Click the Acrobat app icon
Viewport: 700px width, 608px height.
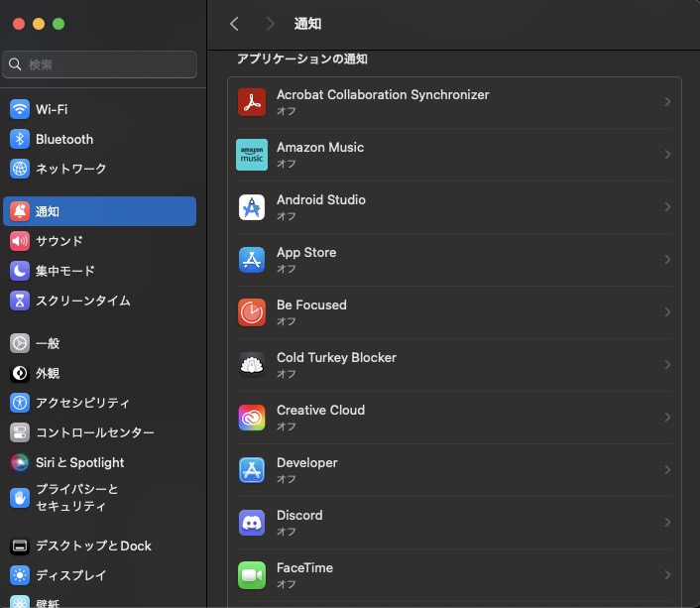click(252, 102)
